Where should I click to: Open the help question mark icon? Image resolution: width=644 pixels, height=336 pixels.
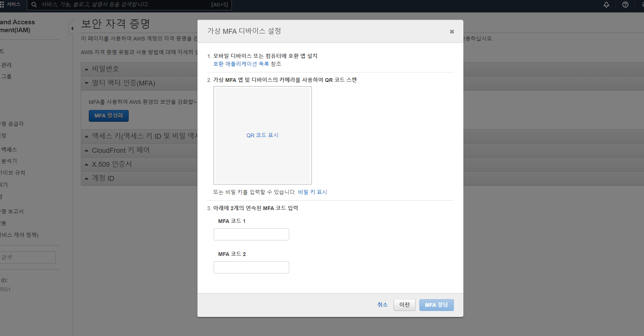coord(625,5)
